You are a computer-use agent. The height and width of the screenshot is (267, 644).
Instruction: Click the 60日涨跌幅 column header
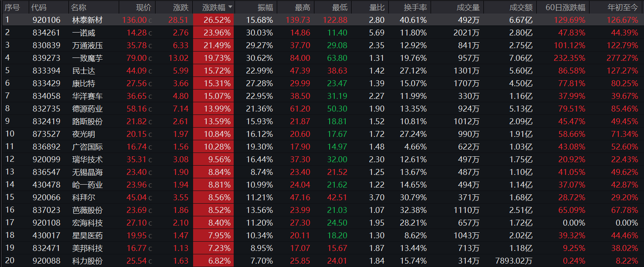[565, 8]
